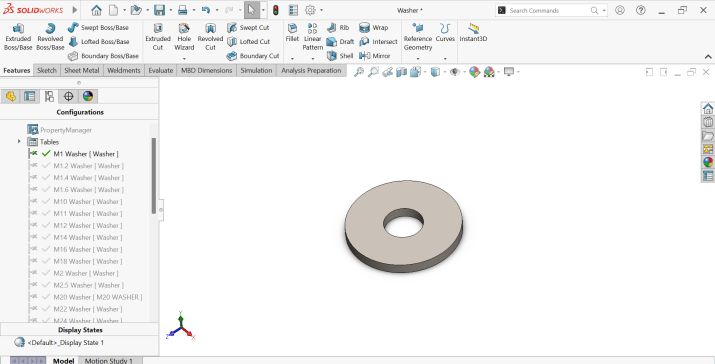Screen dimensions: 715x364
Task: Select the Mirror tool
Action: pyautogui.click(x=375, y=56)
